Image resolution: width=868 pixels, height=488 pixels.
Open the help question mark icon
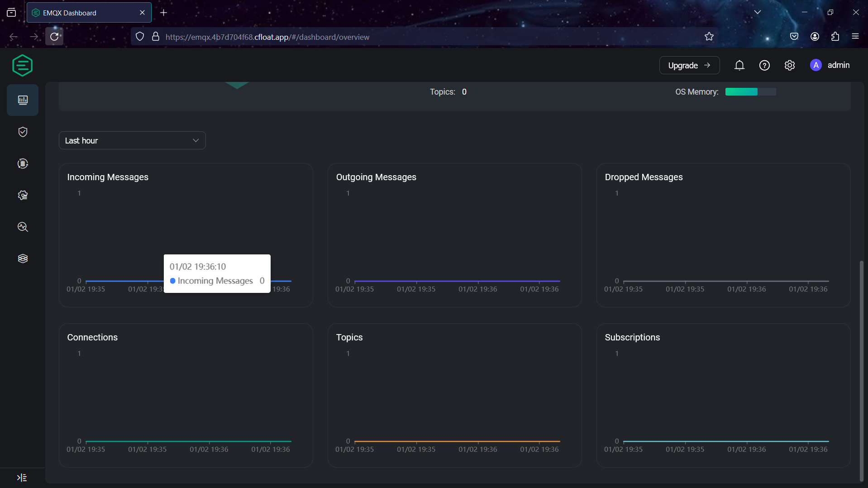(x=764, y=65)
